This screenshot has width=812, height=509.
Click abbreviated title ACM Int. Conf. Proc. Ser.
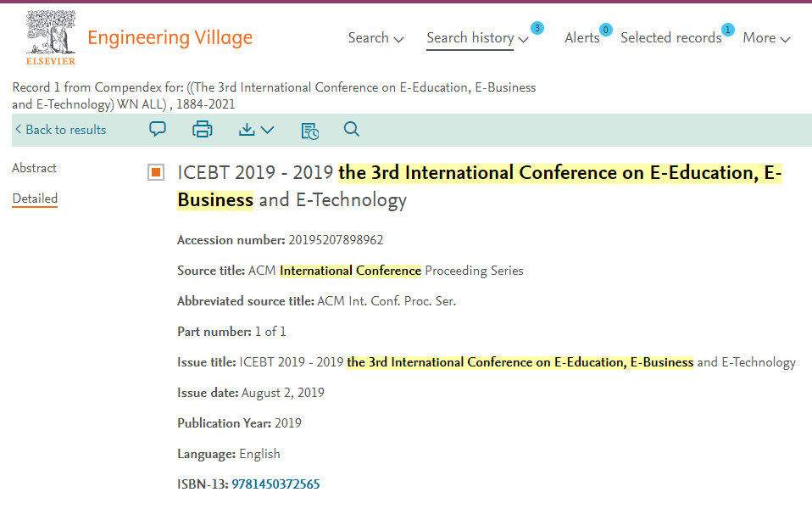click(387, 301)
